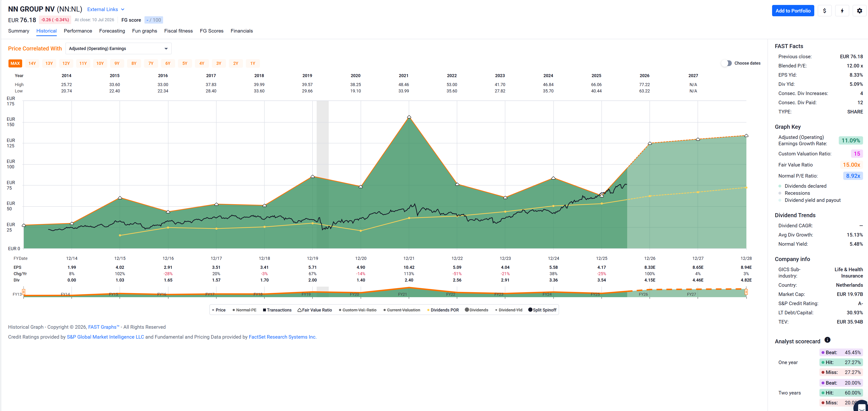This screenshot has width=868, height=411.
Task: Go to the Forecasting tab
Action: tap(112, 31)
